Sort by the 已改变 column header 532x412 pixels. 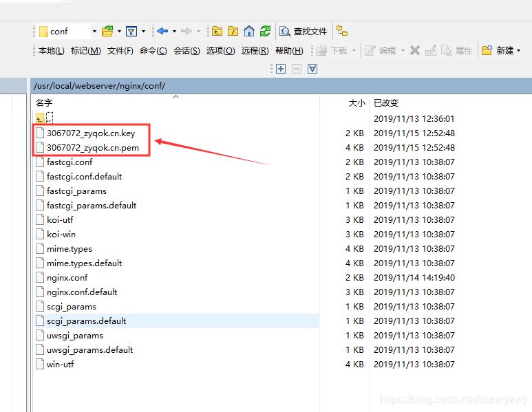click(386, 102)
